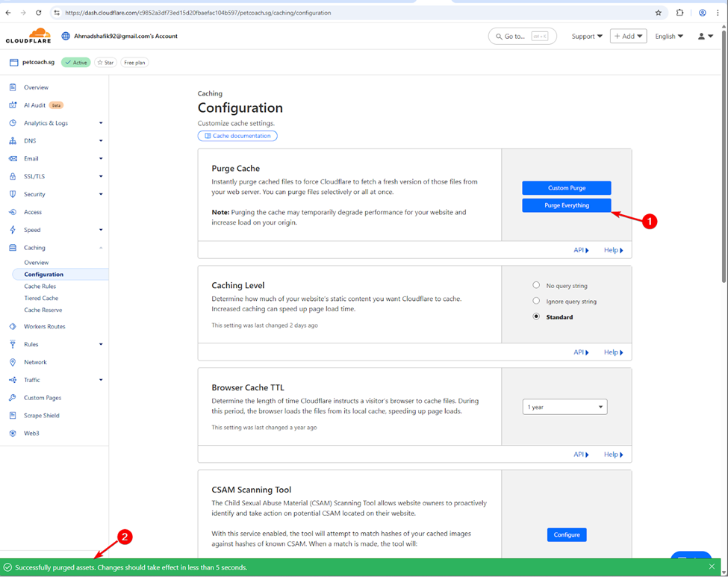728x577 pixels.
Task: Open the English language dropdown
Action: click(x=669, y=37)
